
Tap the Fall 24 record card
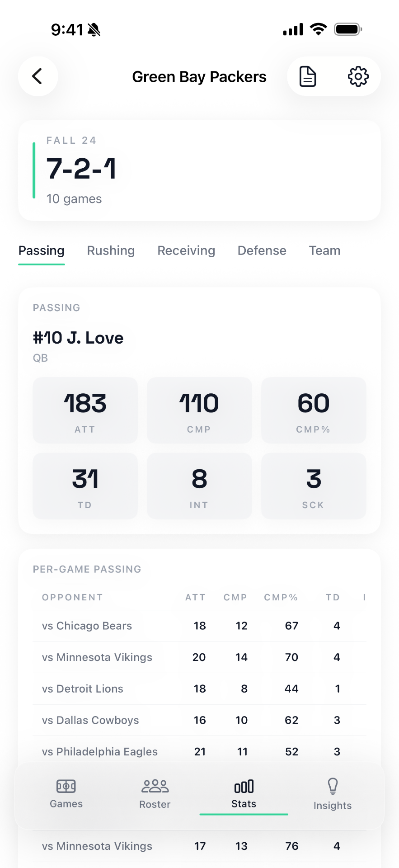pyautogui.click(x=199, y=170)
